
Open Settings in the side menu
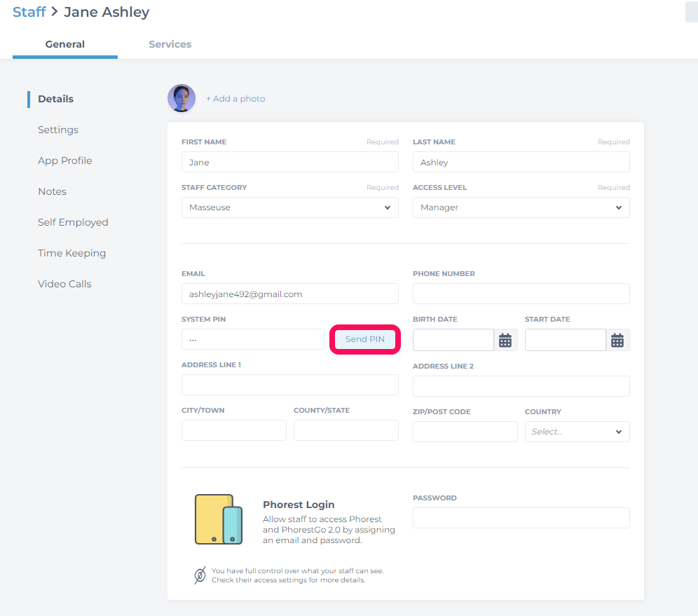[58, 130]
